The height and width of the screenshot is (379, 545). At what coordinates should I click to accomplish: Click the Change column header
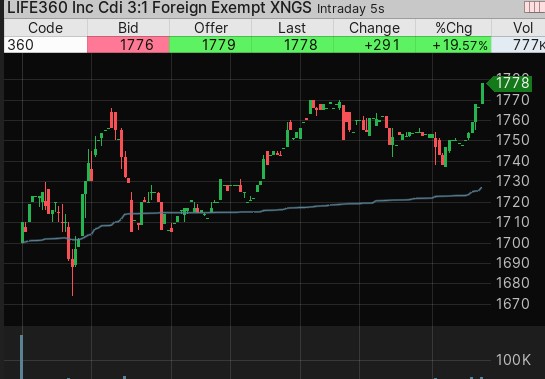[x=374, y=28]
